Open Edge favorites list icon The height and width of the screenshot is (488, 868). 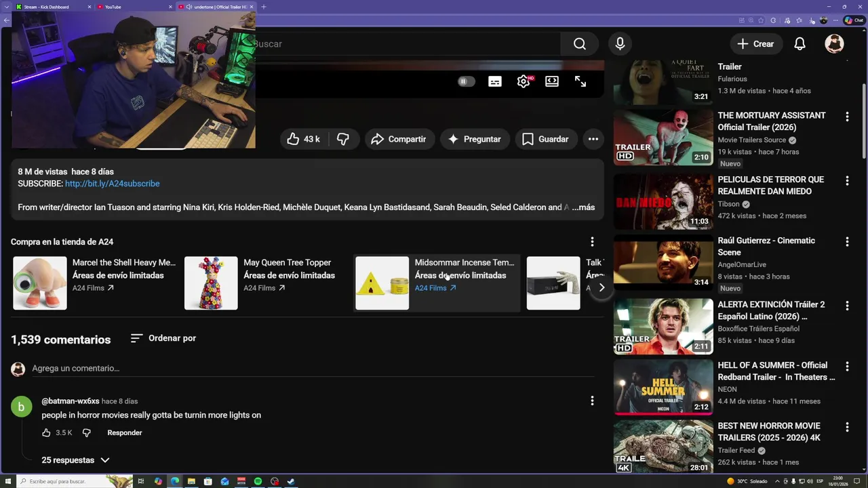click(799, 20)
